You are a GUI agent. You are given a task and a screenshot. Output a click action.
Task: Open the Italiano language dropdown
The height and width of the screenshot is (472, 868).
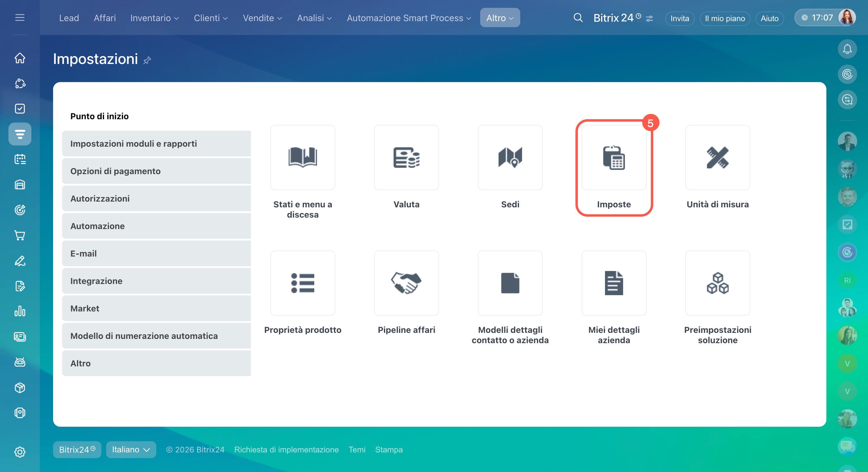click(131, 449)
